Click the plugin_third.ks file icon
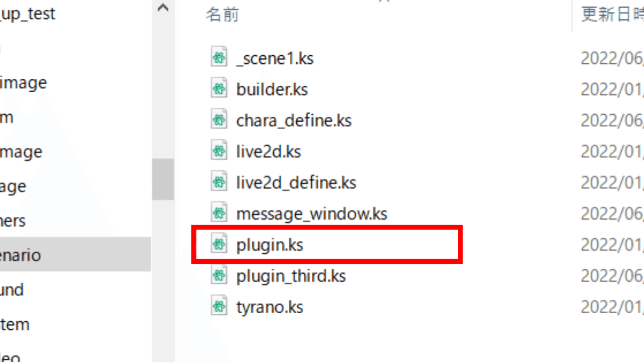 point(218,276)
